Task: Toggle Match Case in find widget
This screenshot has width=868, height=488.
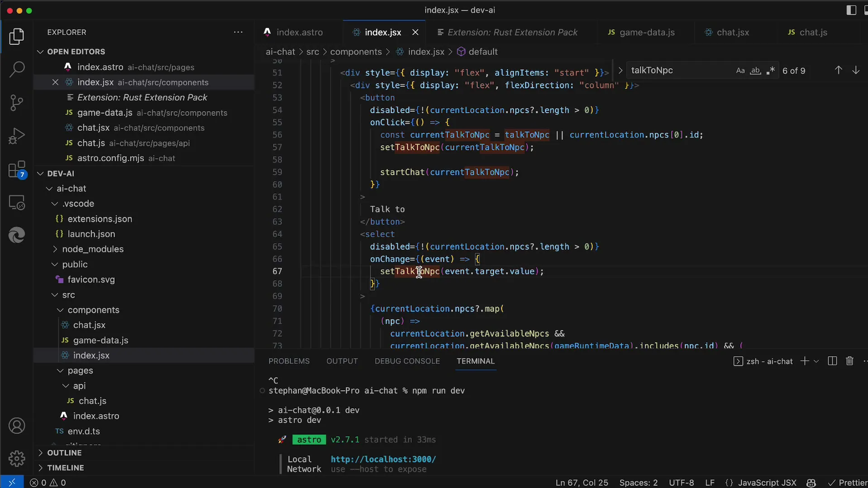Action: (740, 71)
